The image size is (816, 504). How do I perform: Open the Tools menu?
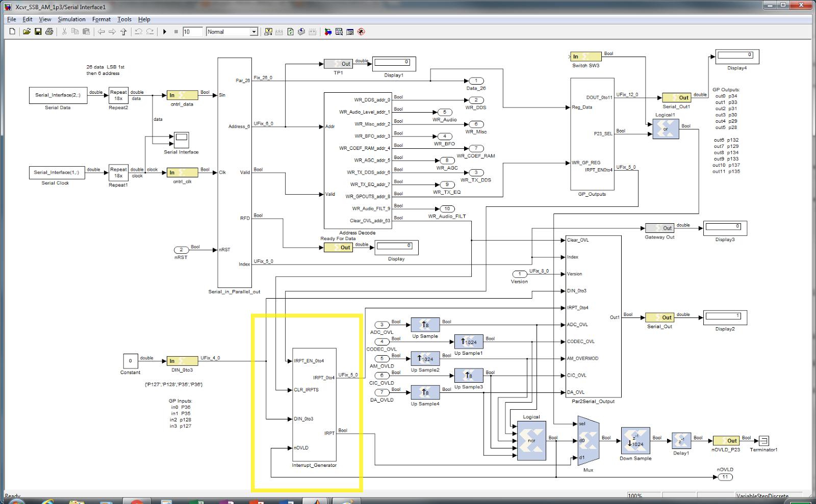point(124,19)
